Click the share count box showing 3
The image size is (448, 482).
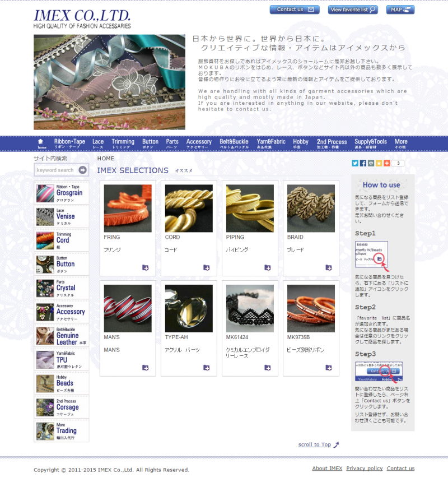(x=398, y=163)
